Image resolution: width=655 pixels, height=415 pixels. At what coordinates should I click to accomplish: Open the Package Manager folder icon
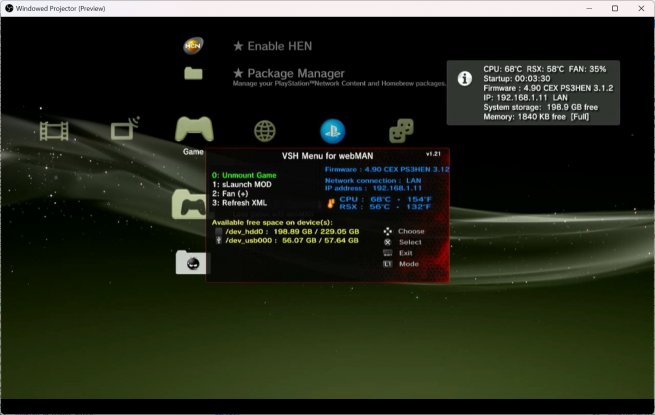click(194, 73)
